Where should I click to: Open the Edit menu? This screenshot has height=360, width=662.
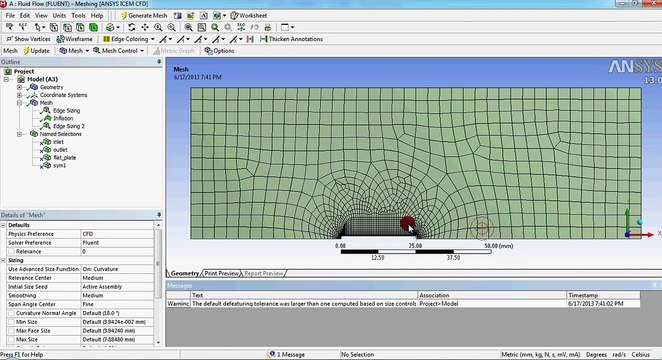(x=25, y=16)
